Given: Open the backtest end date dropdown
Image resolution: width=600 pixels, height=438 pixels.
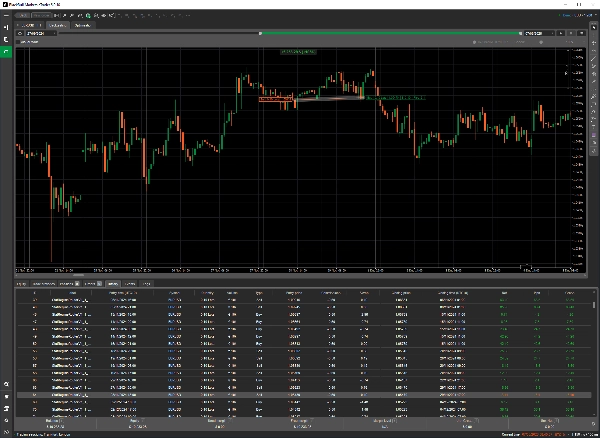Looking at the screenshot, I should click(539, 33).
